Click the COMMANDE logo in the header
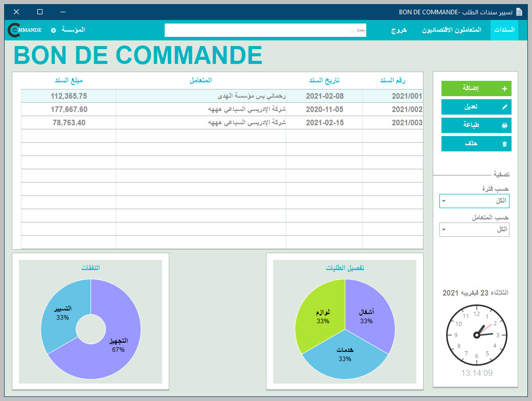The height and width of the screenshot is (401, 532). 25,30
